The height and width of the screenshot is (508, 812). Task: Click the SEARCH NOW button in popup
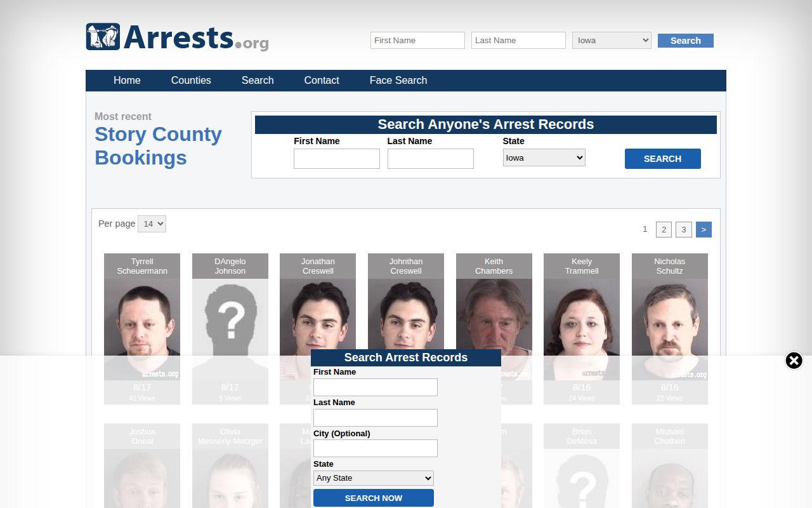click(x=374, y=498)
